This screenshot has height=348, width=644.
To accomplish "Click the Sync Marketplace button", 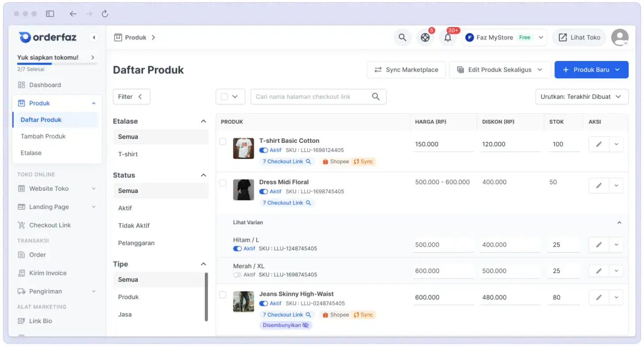I will click(x=406, y=70).
